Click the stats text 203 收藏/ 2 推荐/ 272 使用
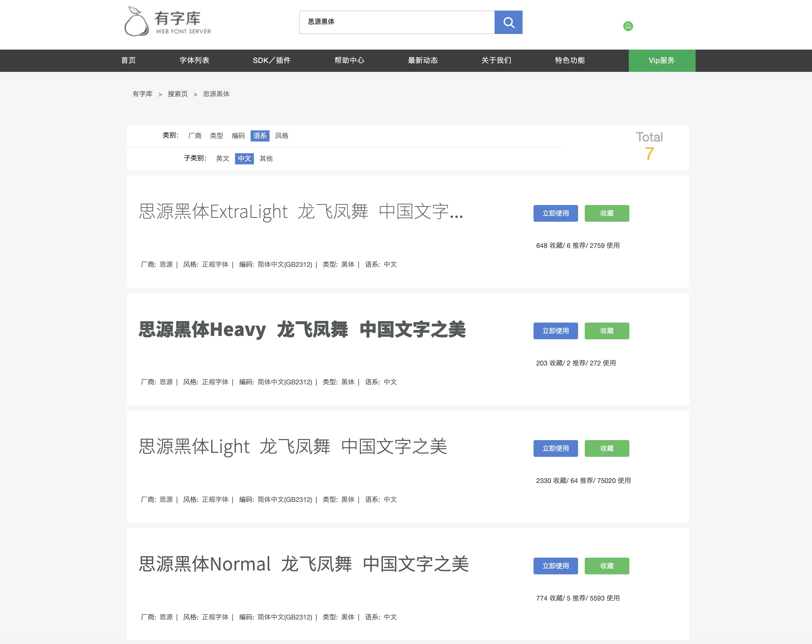This screenshot has height=644, width=812. [x=576, y=363]
